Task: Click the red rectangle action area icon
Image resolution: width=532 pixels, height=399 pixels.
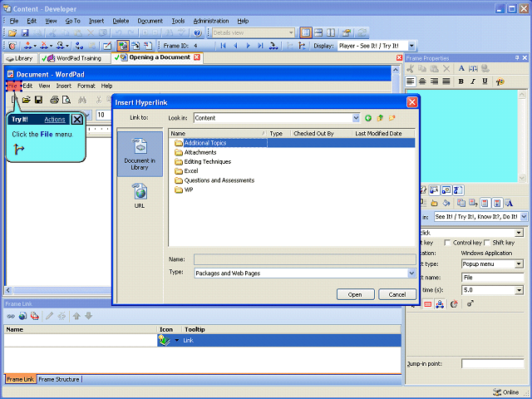Action: (x=428, y=304)
